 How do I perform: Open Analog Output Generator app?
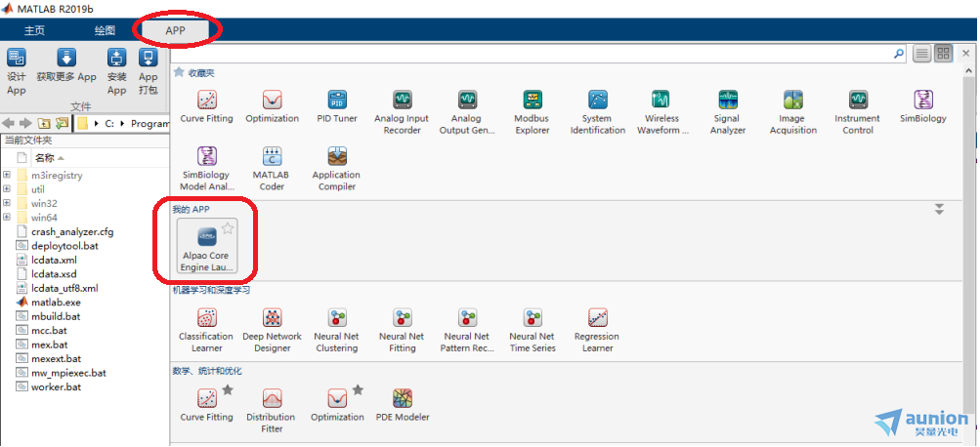click(467, 112)
